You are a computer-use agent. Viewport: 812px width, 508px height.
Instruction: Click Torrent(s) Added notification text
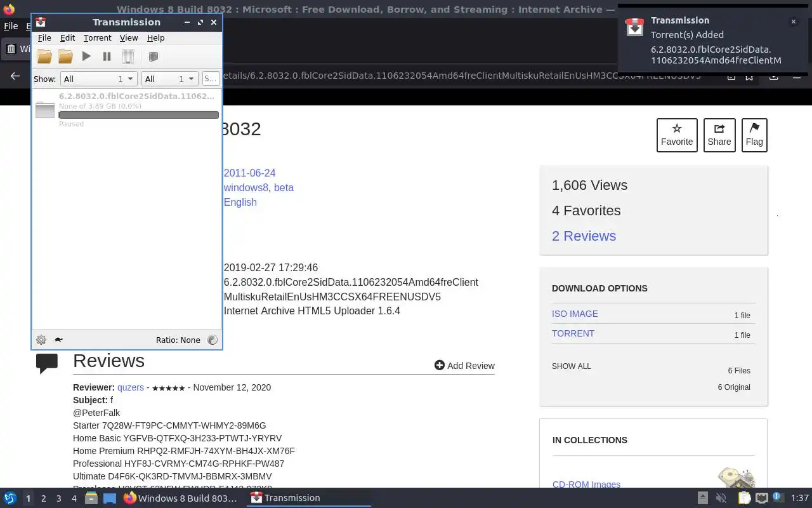click(687, 35)
